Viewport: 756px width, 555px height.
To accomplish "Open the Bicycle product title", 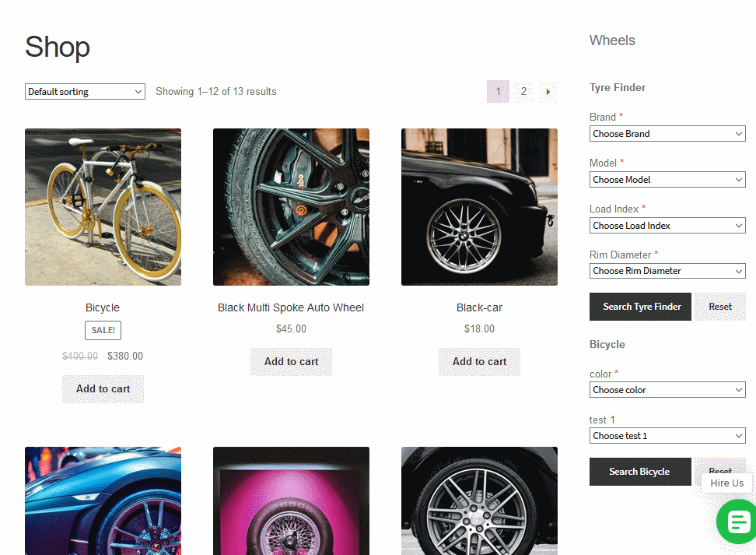I will tap(103, 307).
